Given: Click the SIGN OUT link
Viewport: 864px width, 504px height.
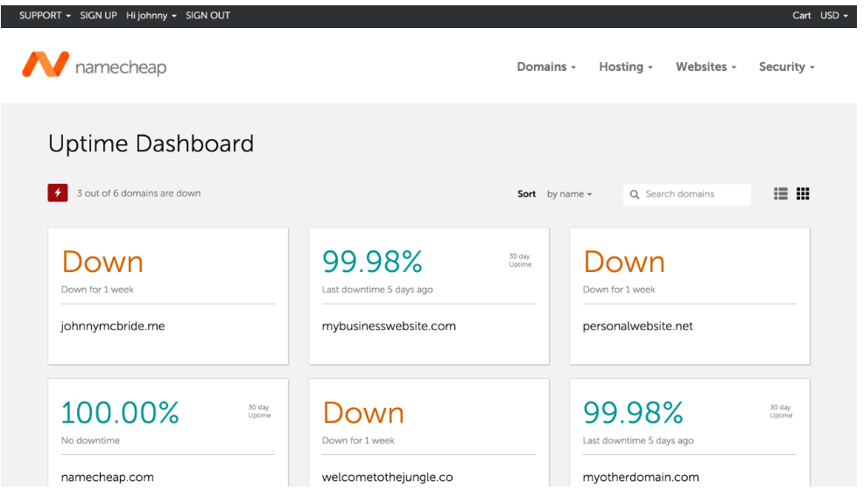Looking at the screenshot, I should pos(207,15).
